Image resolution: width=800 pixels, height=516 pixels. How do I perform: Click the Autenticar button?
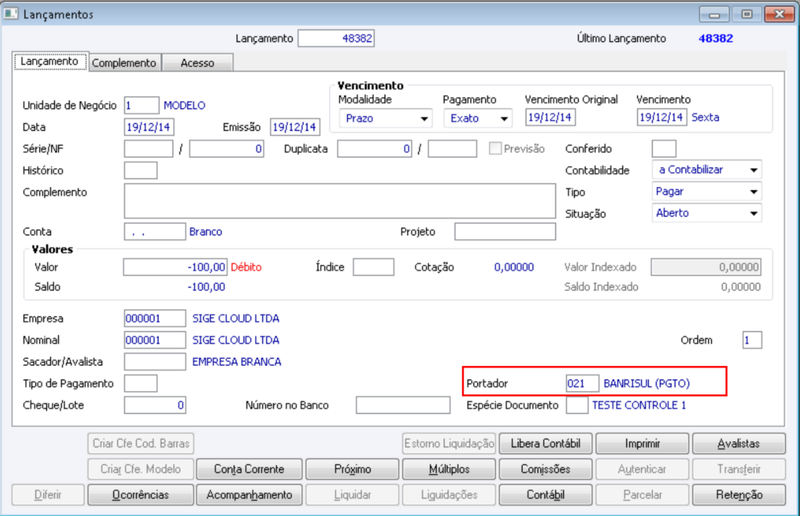click(x=642, y=469)
